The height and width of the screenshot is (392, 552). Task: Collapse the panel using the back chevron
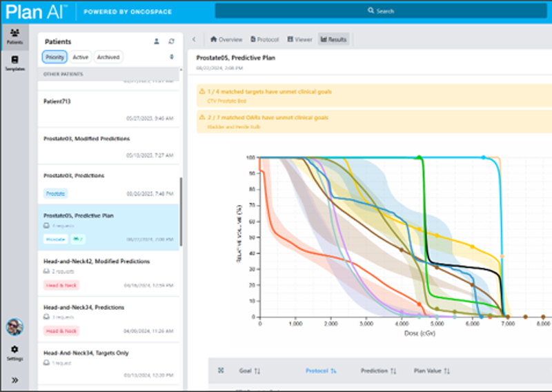(x=194, y=39)
